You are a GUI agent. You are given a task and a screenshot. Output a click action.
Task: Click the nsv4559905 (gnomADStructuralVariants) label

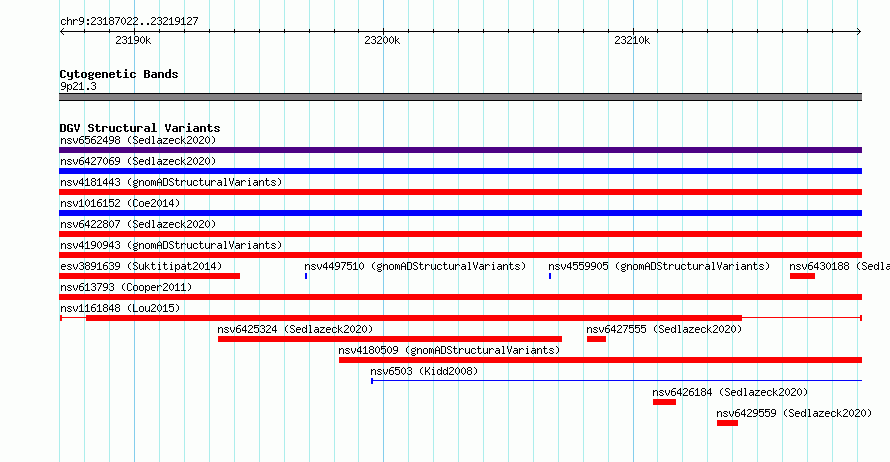pyautogui.click(x=659, y=266)
